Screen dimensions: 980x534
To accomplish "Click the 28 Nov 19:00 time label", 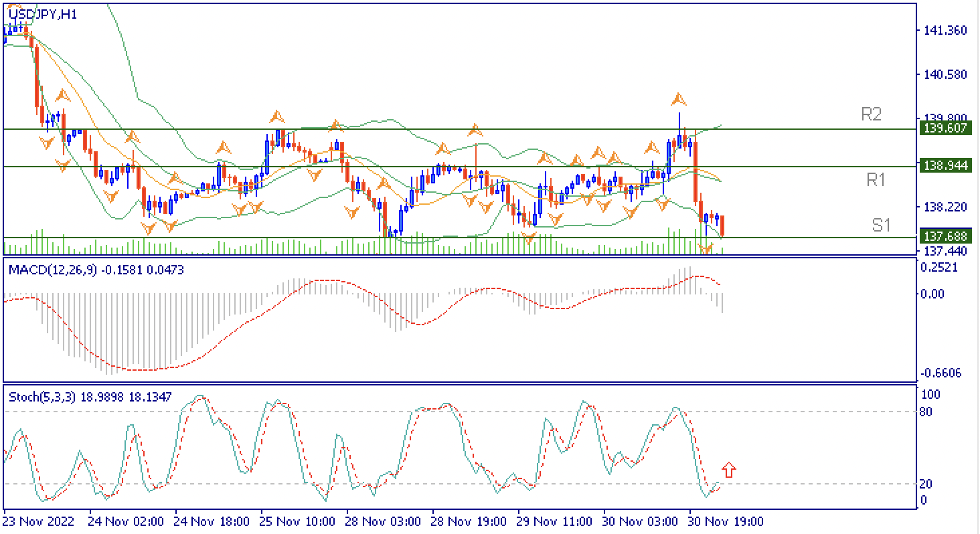I will point(469,521).
